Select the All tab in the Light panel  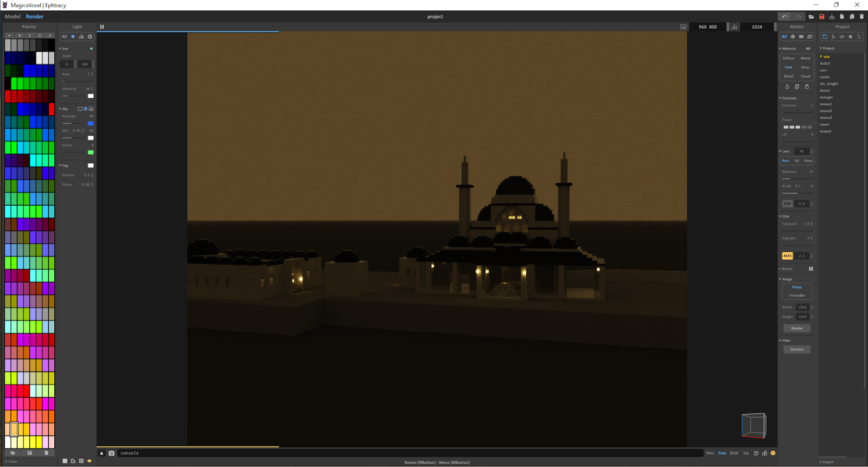coord(64,37)
